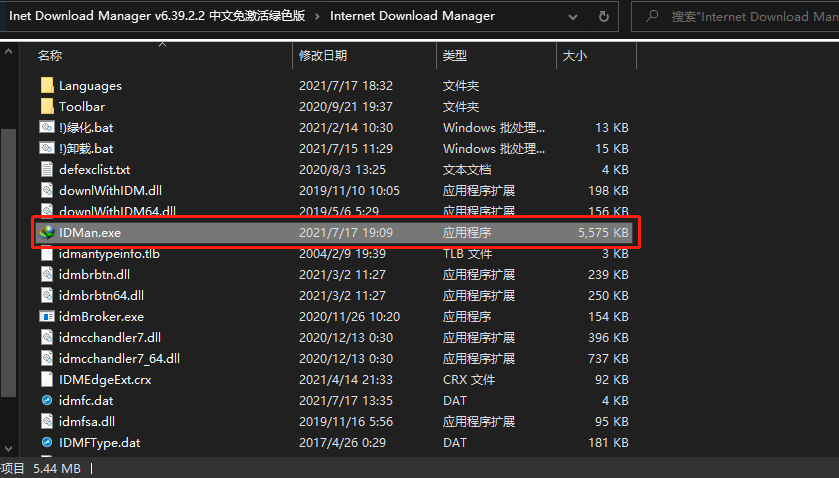Click the date 2017/4/26 0:29
Viewport: 839px width, 478px height.
pos(342,442)
